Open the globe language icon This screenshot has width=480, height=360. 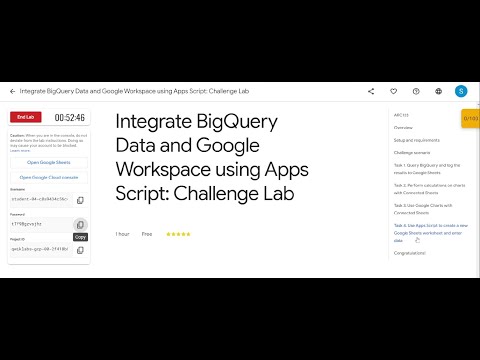(x=439, y=91)
